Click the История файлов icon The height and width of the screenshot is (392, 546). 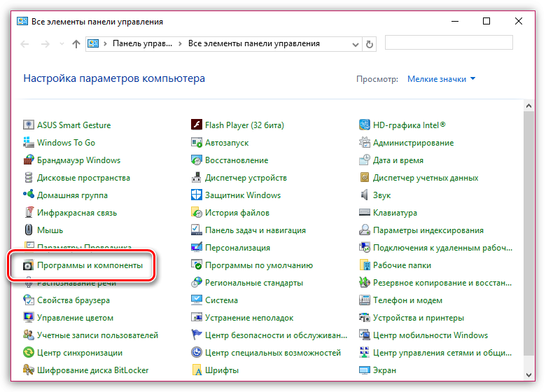(x=197, y=212)
